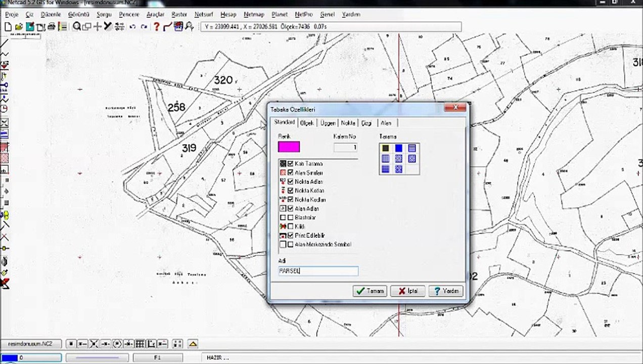
Task: Click the magnifier zoom icon in toolbar
Action: click(x=76, y=27)
